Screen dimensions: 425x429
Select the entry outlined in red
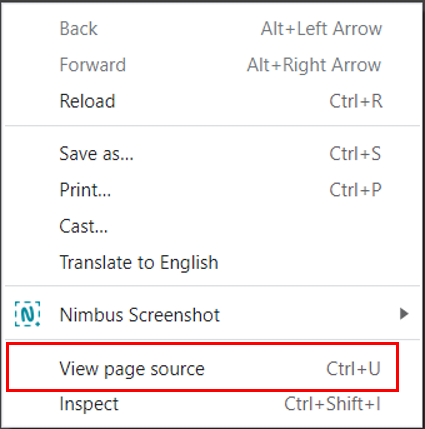(202, 367)
